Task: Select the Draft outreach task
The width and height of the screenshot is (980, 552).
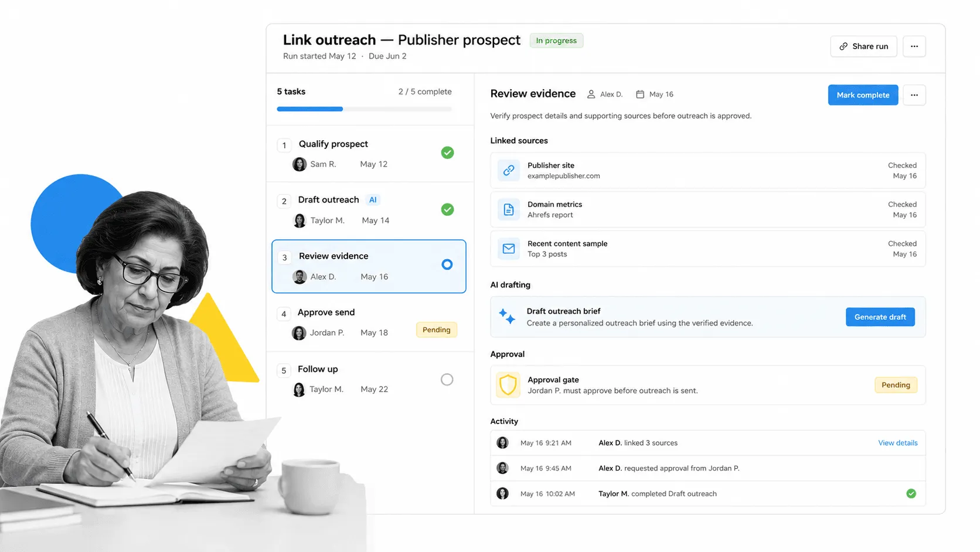Action: [370, 210]
